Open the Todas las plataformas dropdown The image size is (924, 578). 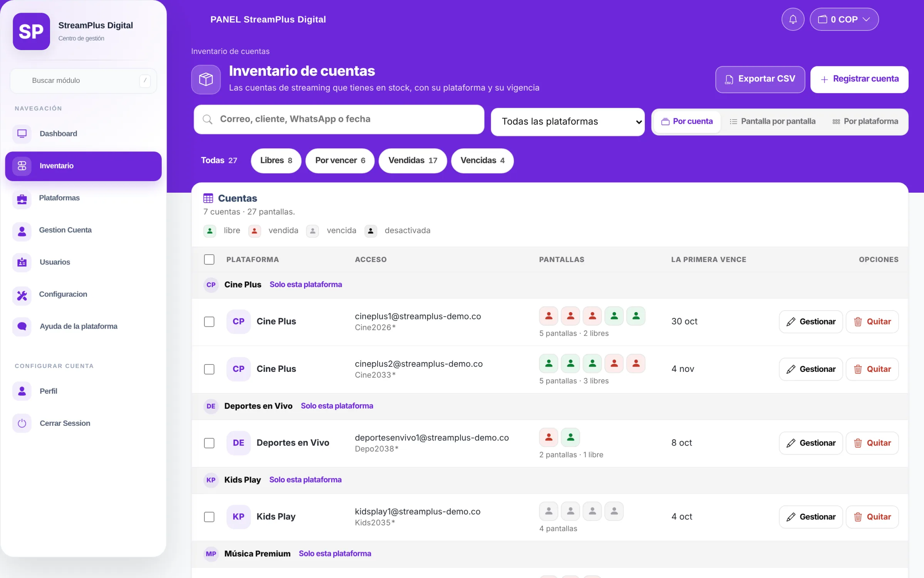tap(568, 122)
